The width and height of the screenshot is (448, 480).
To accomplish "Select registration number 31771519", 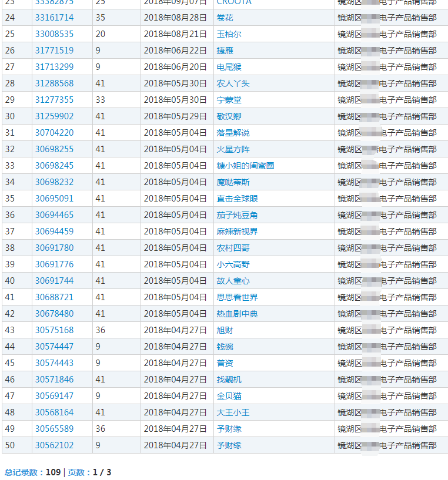I will 54,51.
